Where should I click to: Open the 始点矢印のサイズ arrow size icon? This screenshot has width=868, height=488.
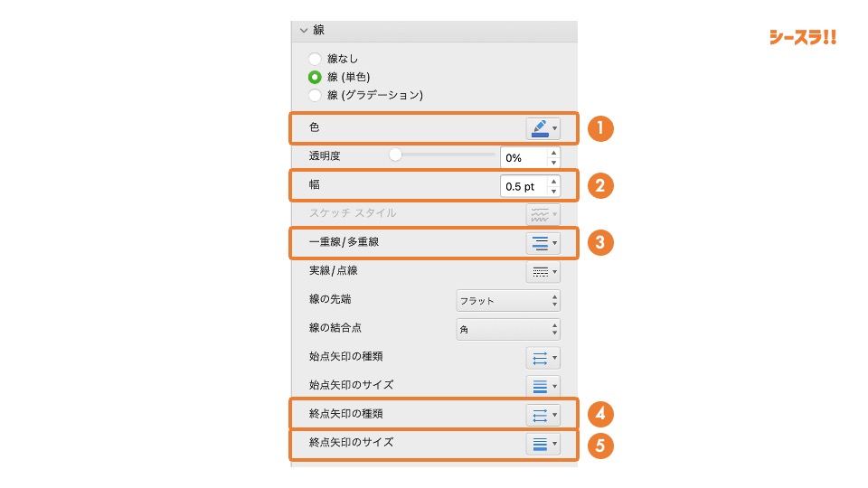(542, 386)
